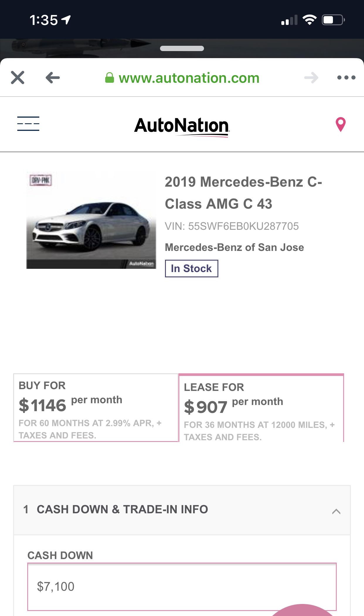Viewport: 364px width, 616px height.
Task: Tap the green padlock security icon
Action: tap(110, 78)
